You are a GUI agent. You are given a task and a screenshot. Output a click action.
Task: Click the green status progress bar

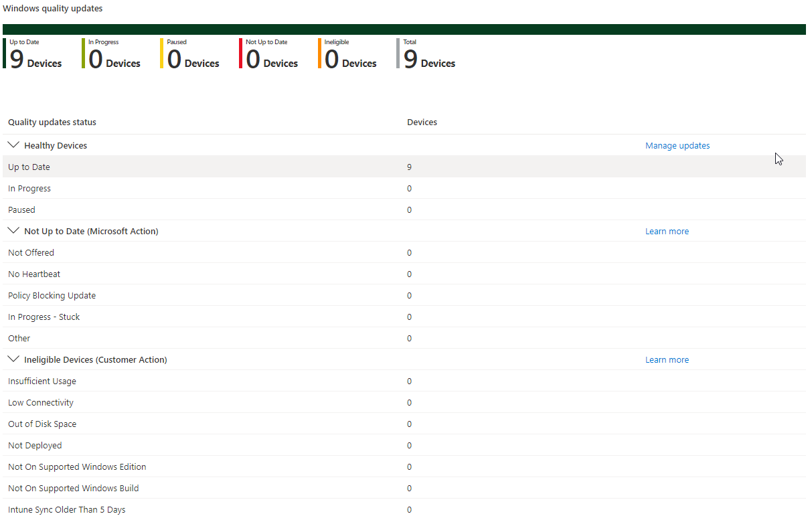[x=404, y=29]
